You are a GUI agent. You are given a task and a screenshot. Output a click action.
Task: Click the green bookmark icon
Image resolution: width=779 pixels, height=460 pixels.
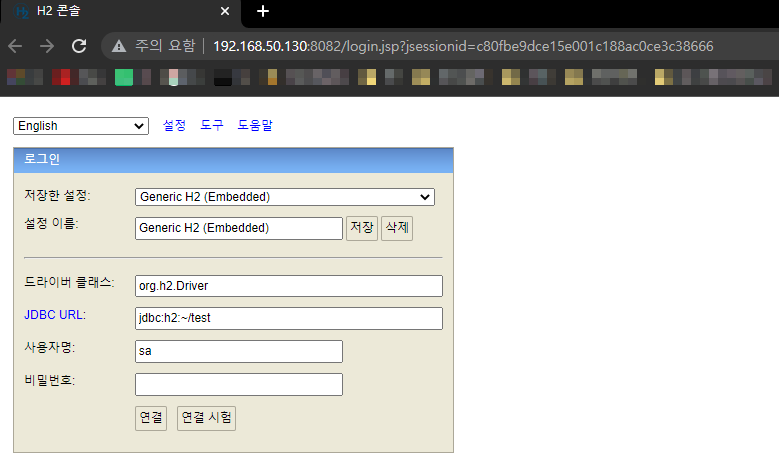[124, 77]
